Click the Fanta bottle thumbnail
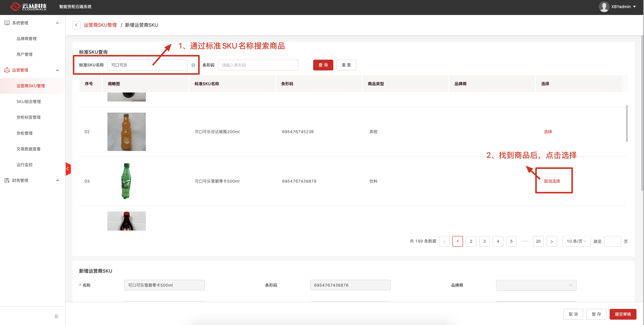644x325 pixels. pyautogui.click(x=126, y=132)
